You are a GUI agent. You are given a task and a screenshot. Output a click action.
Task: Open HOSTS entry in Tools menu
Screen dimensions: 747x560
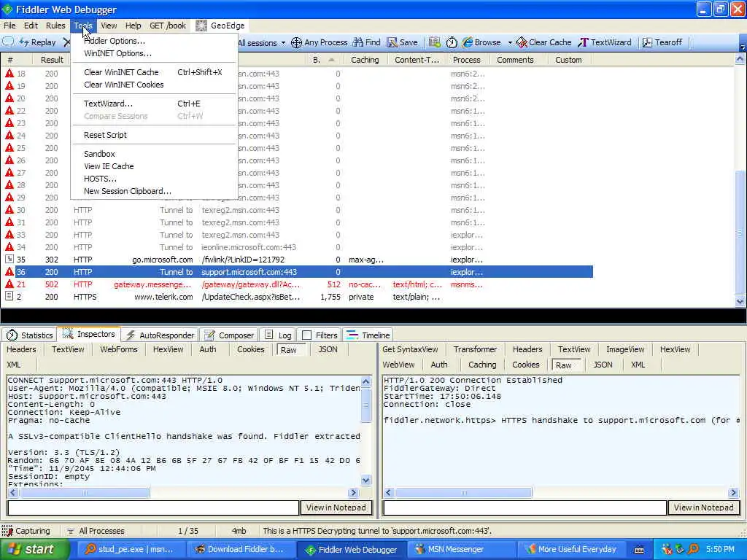155,179
